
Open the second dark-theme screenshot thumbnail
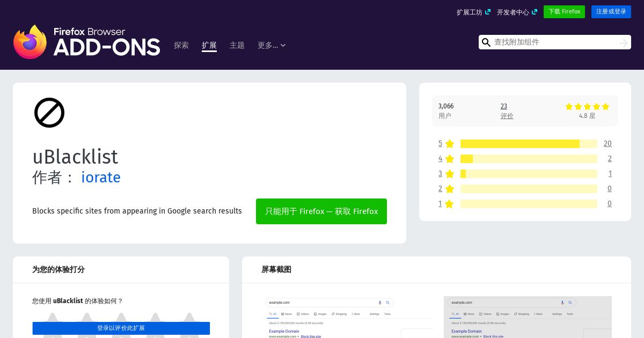coord(528,317)
